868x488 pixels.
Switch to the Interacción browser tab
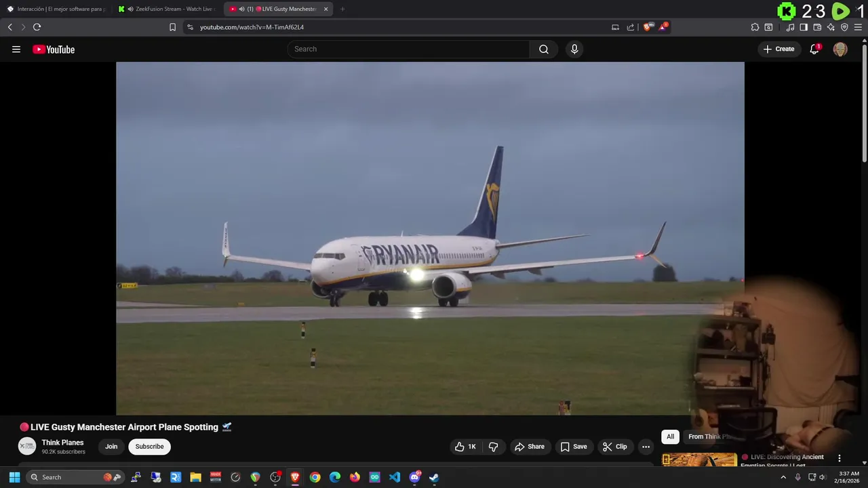pyautogui.click(x=56, y=9)
